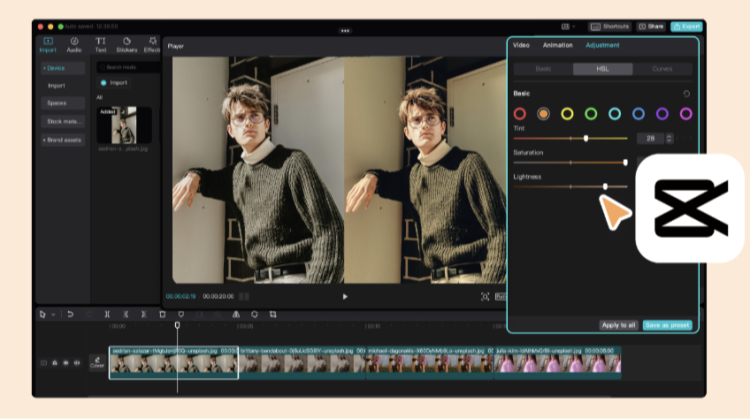Select the magenta HSL color circle

point(686,114)
